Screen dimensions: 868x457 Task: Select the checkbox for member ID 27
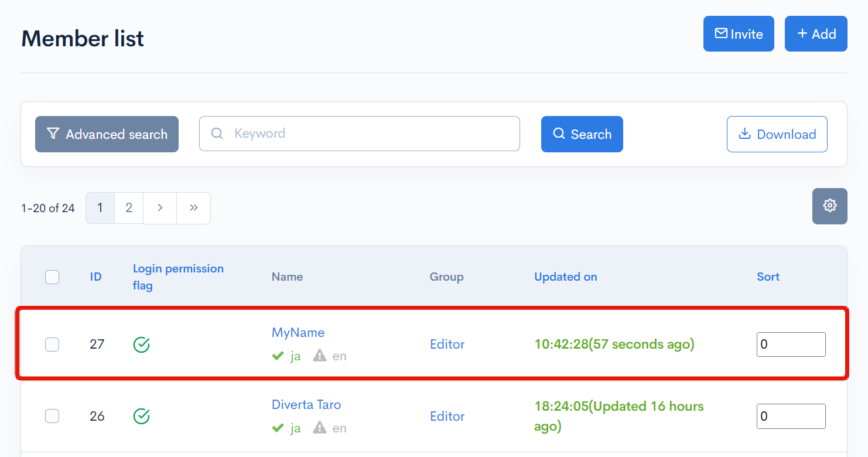(52, 345)
